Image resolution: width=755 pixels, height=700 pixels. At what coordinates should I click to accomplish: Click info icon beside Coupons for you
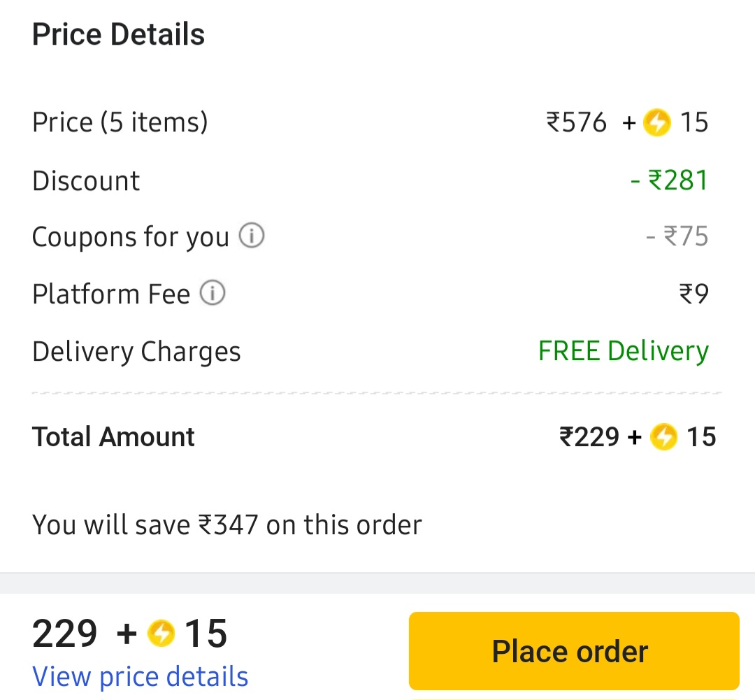[x=252, y=236]
